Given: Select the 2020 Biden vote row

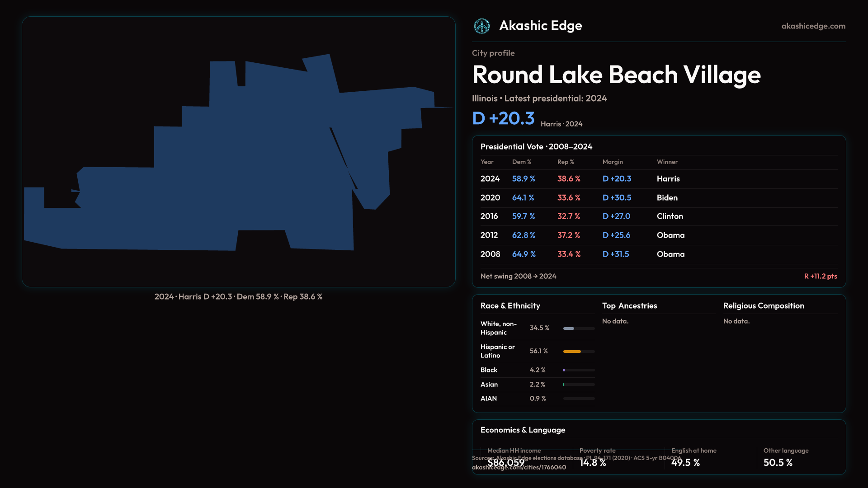Looking at the screenshot, I should pyautogui.click(x=658, y=198).
